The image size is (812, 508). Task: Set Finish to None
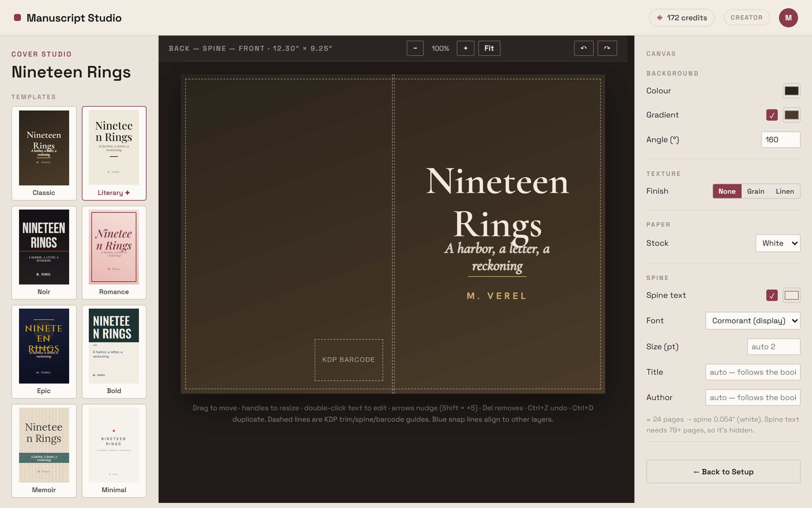coord(727,191)
